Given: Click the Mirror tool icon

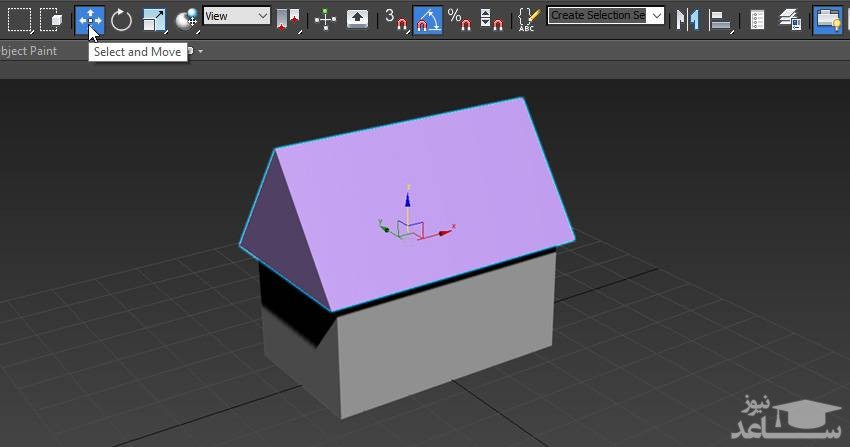Looking at the screenshot, I should (687, 18).
